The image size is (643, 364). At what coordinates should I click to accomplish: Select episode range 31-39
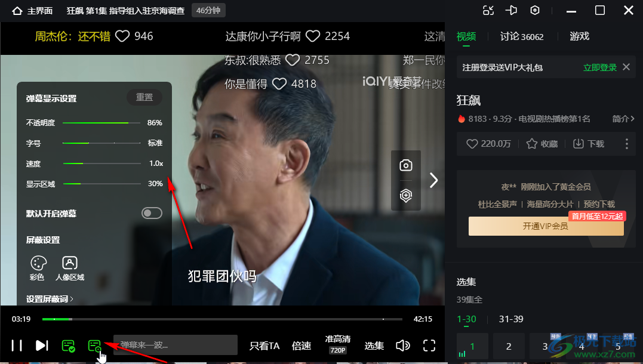pyautogui.click(x=511, y=319)
